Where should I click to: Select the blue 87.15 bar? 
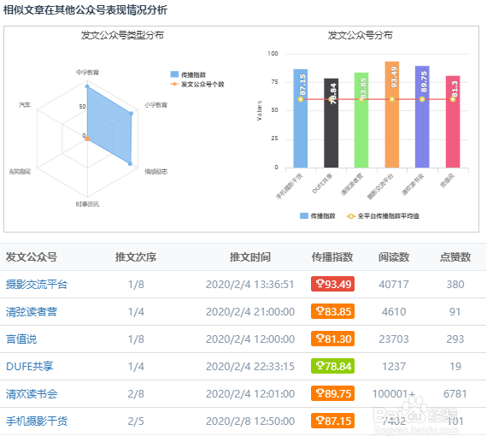point(301,118)
